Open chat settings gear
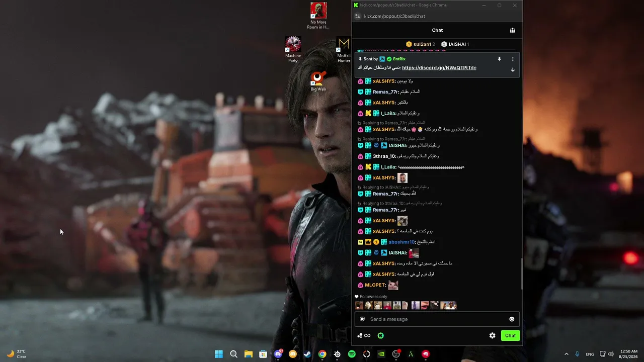The width and height of the screenshot is (644, 362). (492, 336)
